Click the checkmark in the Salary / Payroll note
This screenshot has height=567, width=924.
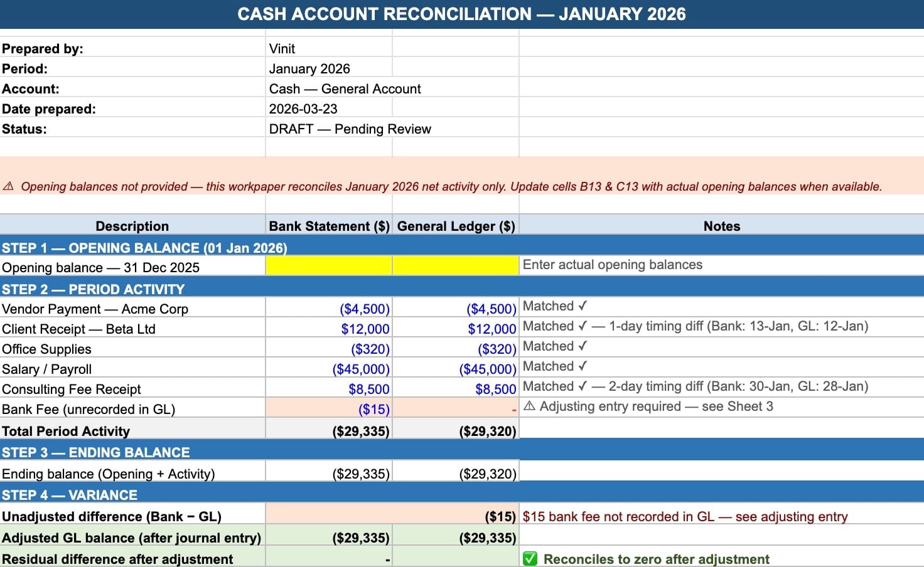(584, 366)
